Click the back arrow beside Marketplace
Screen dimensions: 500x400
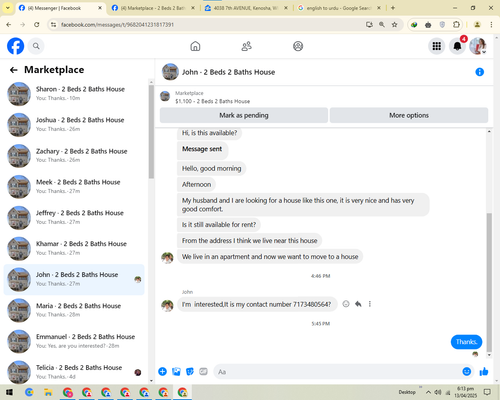[x=14, y=70]
